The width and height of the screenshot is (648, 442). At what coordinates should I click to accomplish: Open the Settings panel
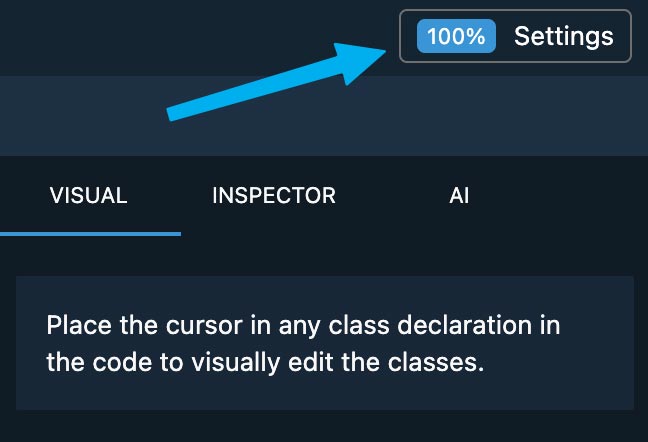coord(564,36)
